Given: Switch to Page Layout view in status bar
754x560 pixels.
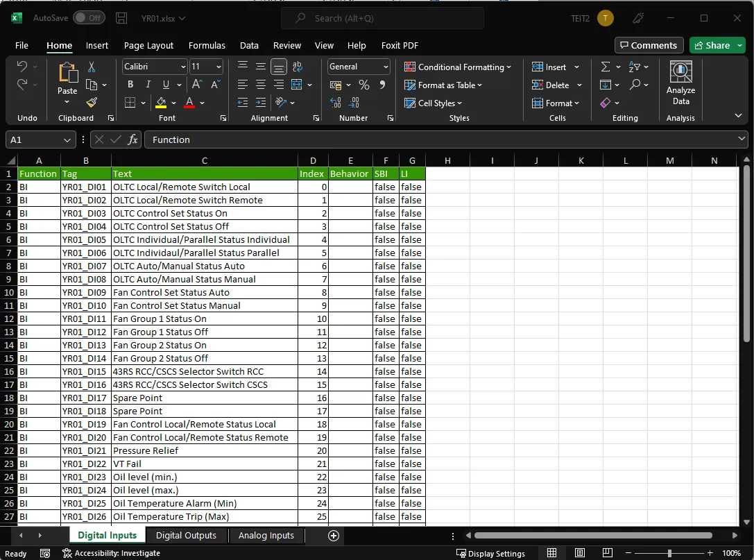Looking at the screenshot, I should tap(579, 553).
